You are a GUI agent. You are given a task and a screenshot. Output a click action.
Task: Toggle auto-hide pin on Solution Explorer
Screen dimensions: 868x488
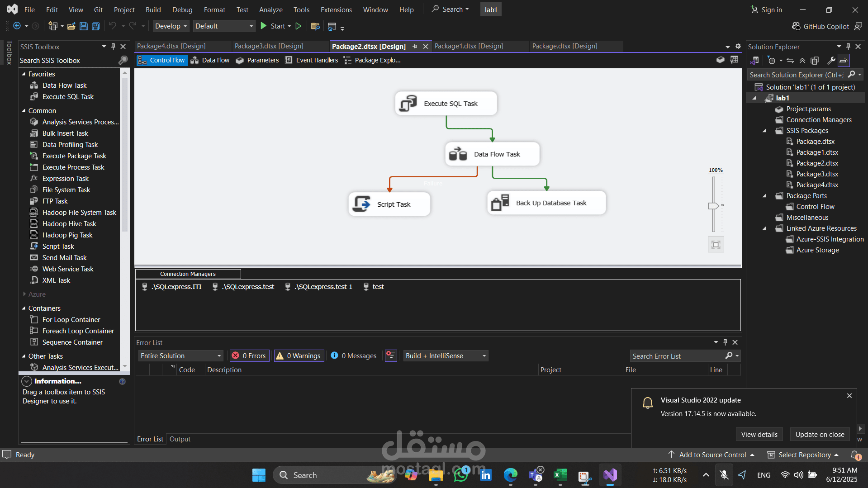pyautogui.click(x=848, y=47)
